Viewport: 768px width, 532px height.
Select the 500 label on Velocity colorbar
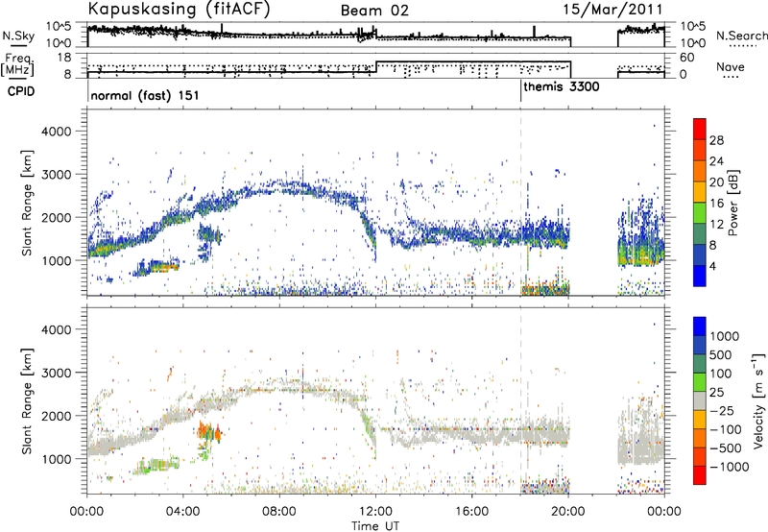(721, 355)
